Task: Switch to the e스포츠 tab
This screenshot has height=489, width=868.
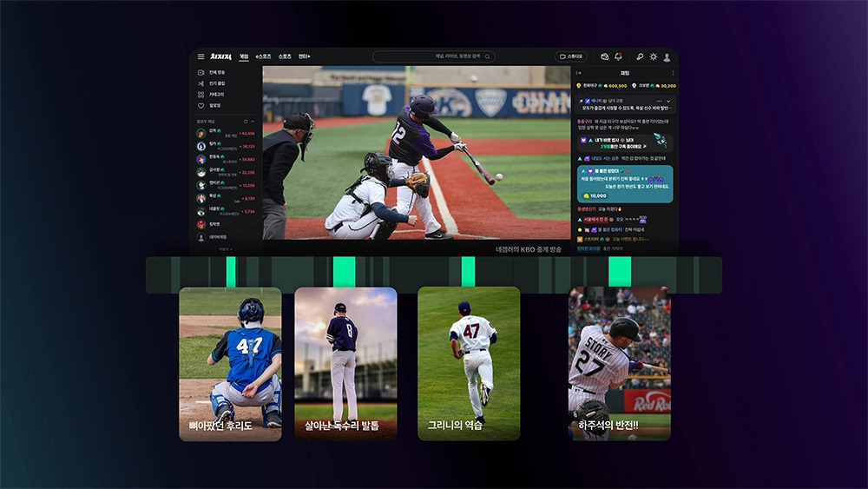Action: (x=264, y=56)
